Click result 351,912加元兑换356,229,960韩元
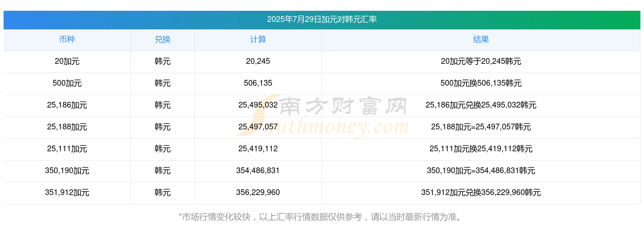Viewport: 644px width, 233px height. [481, 192]
